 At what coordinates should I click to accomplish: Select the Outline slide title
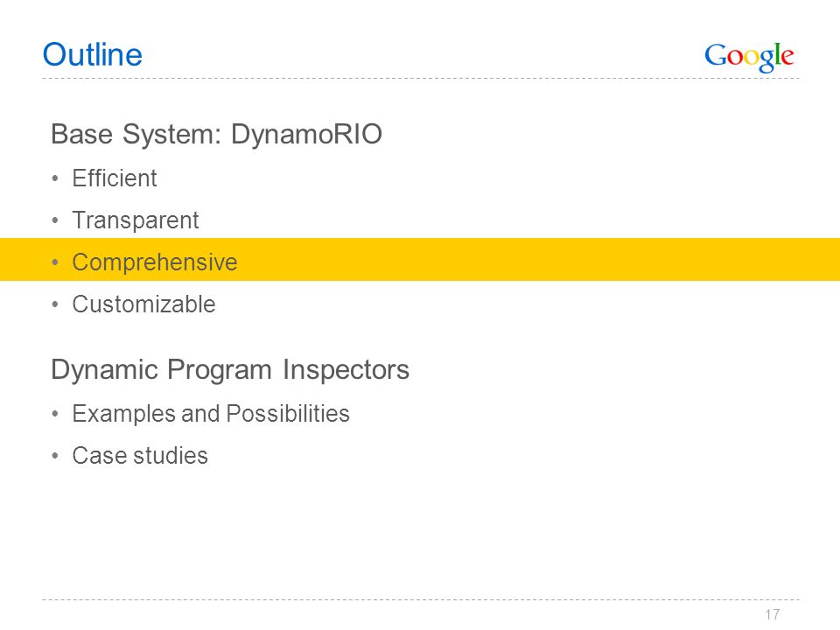pos(93,54)
